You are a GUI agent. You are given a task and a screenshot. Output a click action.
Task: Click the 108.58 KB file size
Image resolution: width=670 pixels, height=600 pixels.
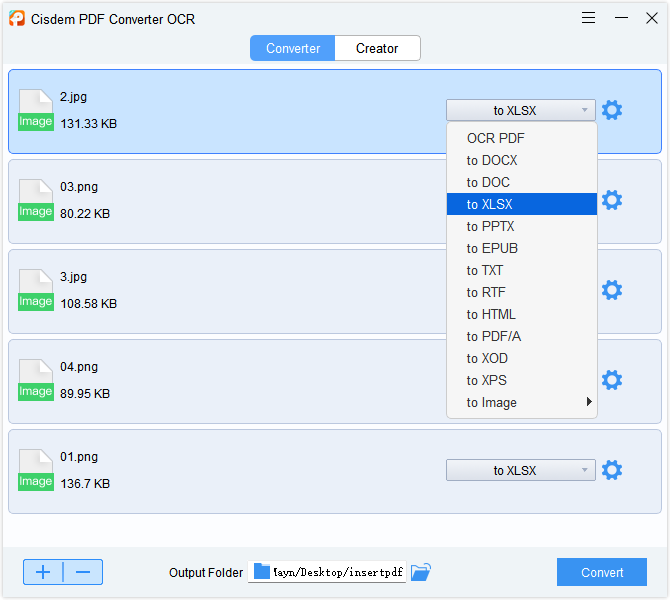coord(88,303)
